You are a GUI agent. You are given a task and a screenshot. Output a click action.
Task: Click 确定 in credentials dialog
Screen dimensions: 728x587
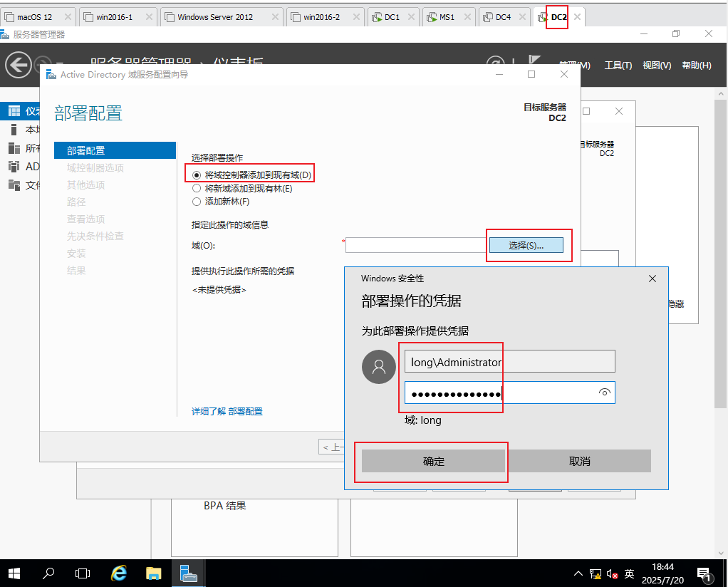coord(433,461)
